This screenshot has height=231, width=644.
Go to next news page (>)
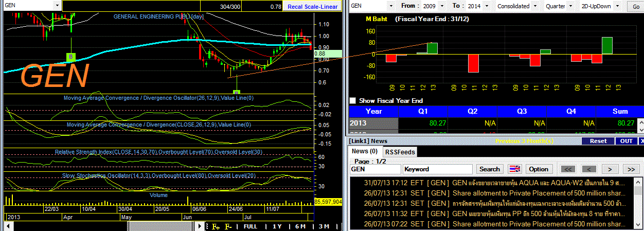click(x=610, y=169)
